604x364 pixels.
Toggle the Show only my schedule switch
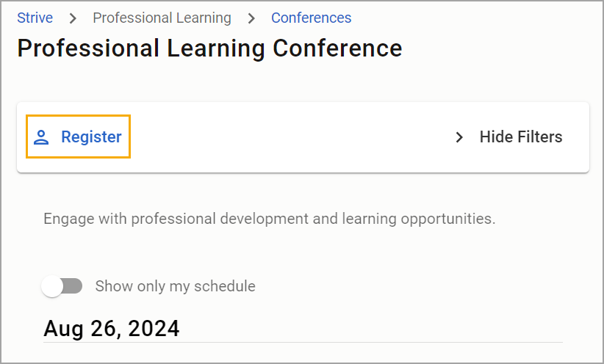[62, 286]
